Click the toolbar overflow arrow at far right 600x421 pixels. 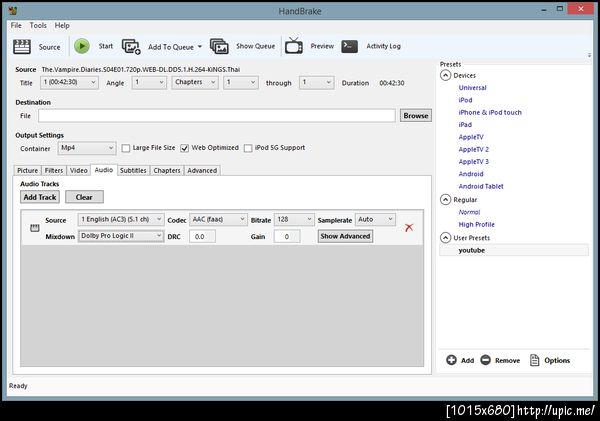point(589,55)
